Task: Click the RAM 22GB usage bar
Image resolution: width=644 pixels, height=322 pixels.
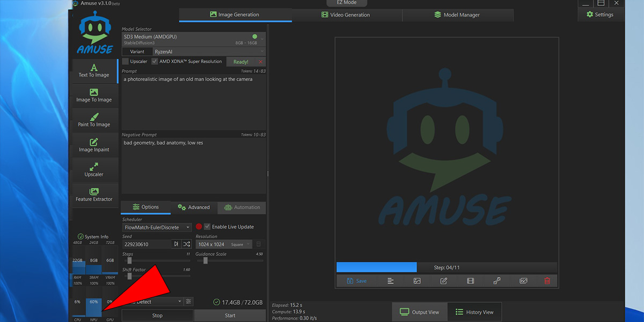Action: point(78,260)
